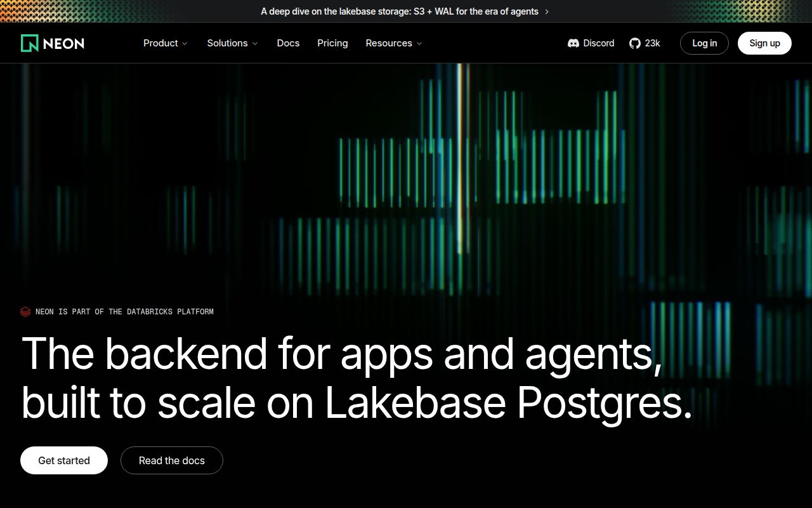Click the "The backend for apps and agents" headline
Image resolution: width=812 pixels, height=508 pixels.
[x=343, y=353]
